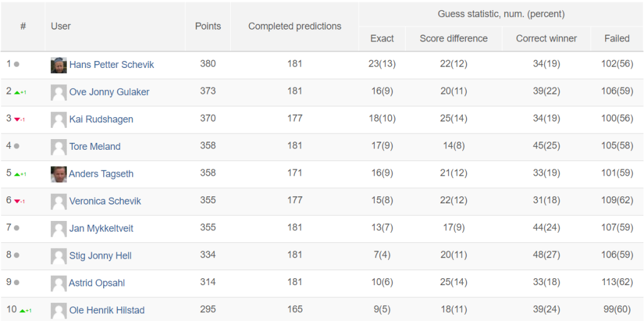644x321 pixels.
Task: Click red down arrow beside rank 3
Action: click(17, 120)
